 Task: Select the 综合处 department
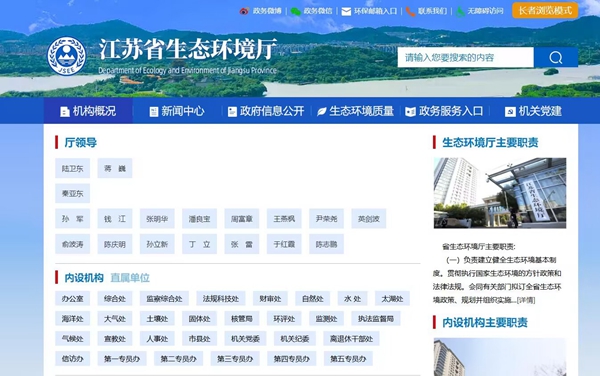point(115,299)
